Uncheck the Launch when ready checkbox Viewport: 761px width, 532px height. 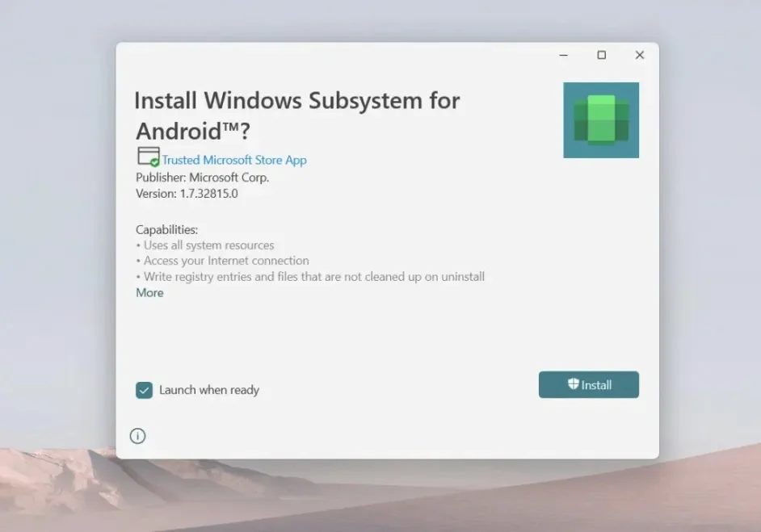click(x=144, y=390)
